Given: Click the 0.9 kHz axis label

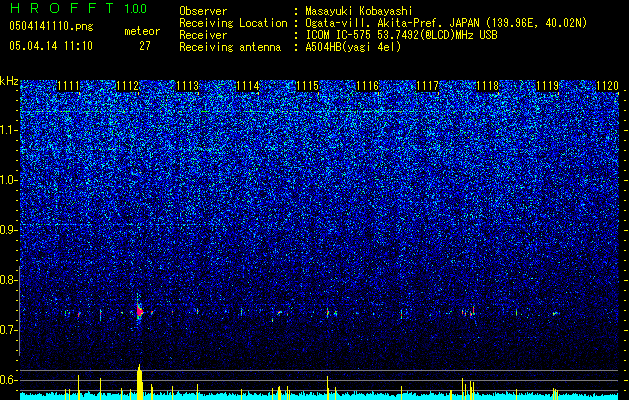Looking at the screenshot, I should (9, 230).
